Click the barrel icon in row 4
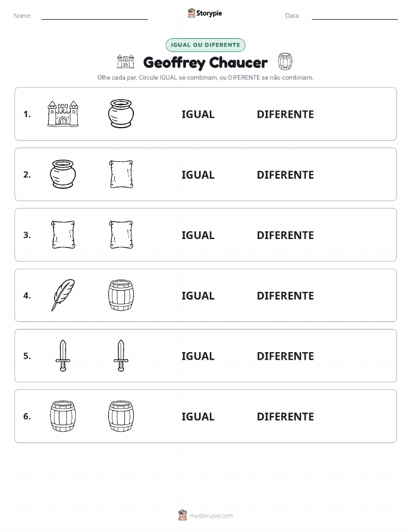This screenshot has height=532, width=411. pyautogui.click(x=121, y=295)
